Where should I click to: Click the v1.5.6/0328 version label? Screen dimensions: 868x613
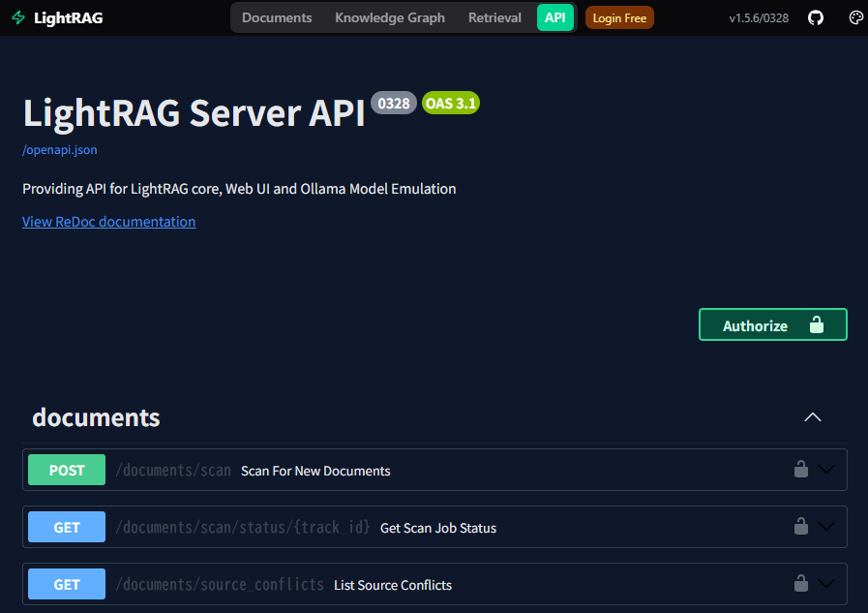759,18
